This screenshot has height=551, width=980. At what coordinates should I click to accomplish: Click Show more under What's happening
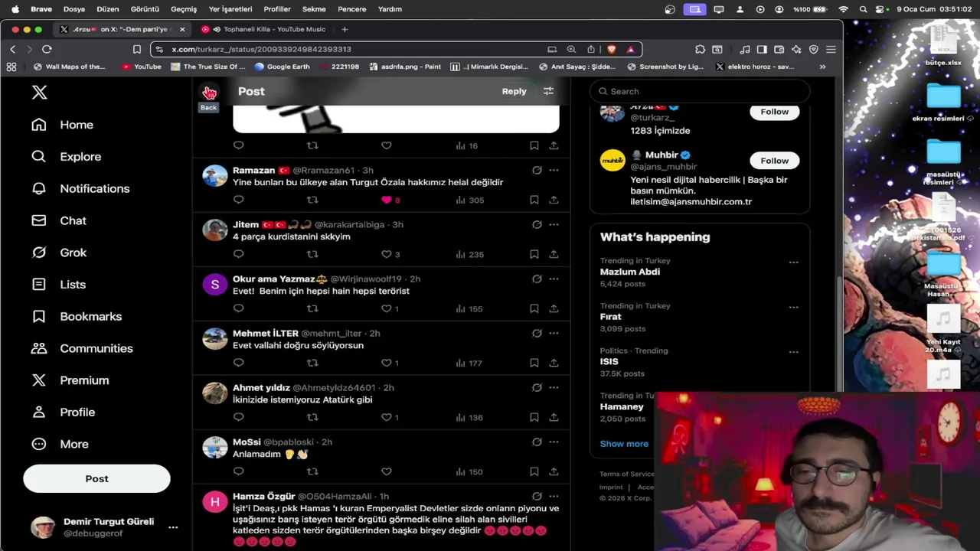[624, 444]
